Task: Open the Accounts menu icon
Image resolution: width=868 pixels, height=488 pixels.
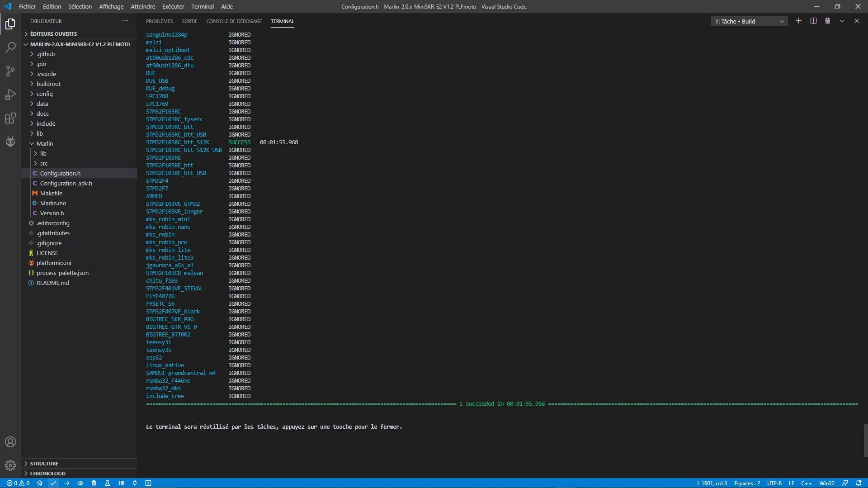Action: (10, 442)
